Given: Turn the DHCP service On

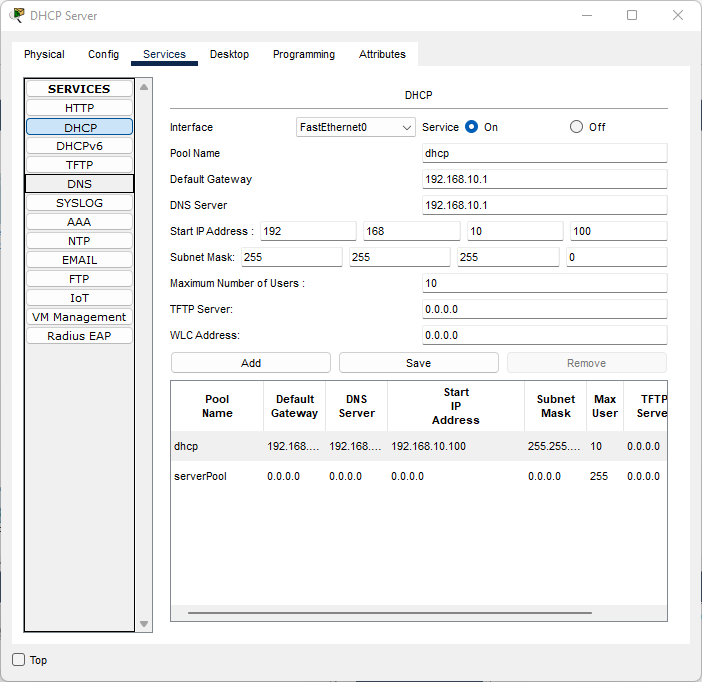Looking at the screenshot, I should point(472,127).
